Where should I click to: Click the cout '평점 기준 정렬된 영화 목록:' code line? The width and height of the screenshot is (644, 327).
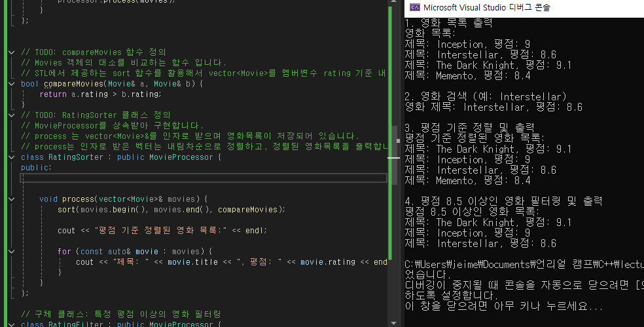click(x=162, y=231)
